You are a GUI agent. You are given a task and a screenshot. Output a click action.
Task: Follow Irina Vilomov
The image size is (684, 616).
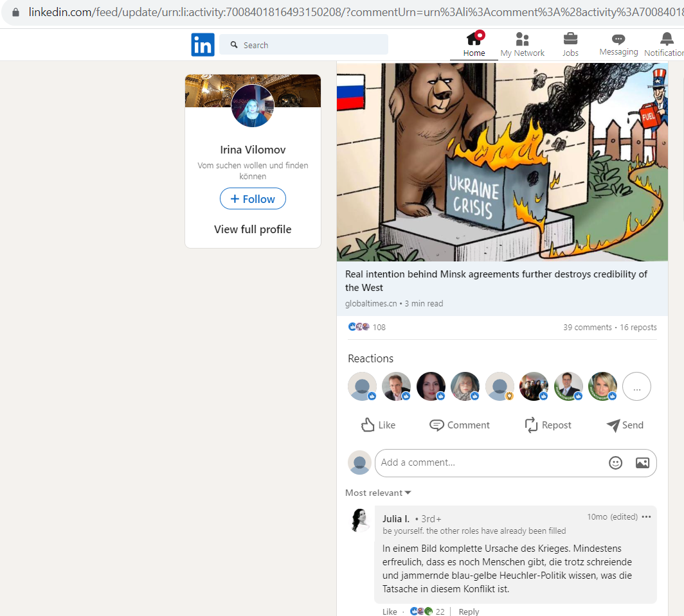click(253, 198)
